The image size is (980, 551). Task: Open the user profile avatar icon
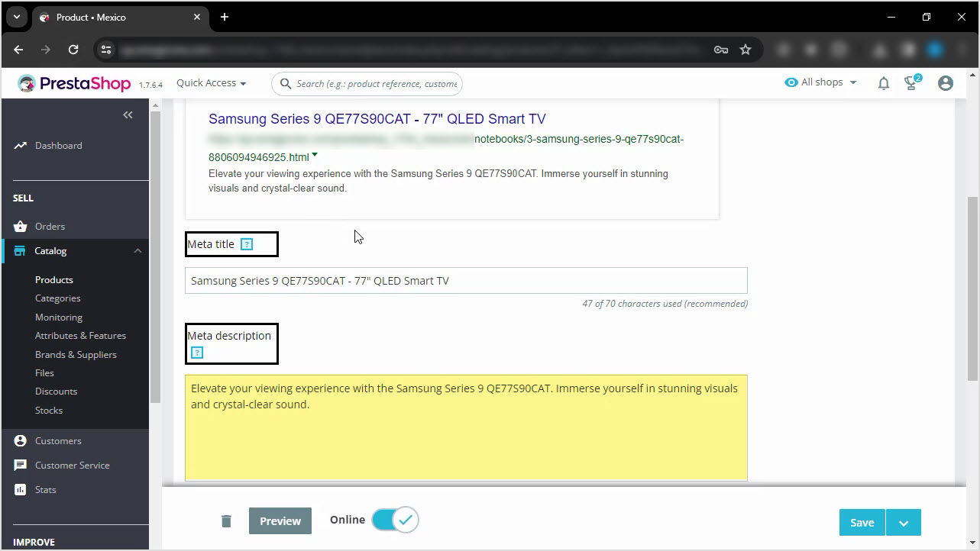[x=946, y=83]
